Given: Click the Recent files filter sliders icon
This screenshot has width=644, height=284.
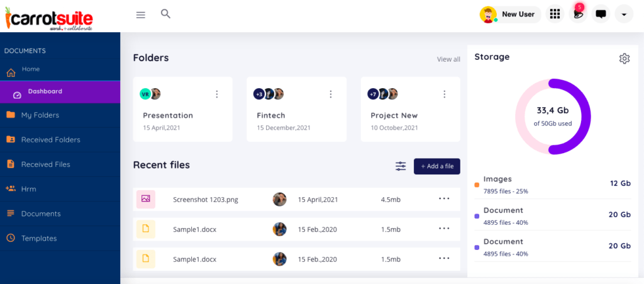Looking at the screenshot, I should tap(401, 166).
